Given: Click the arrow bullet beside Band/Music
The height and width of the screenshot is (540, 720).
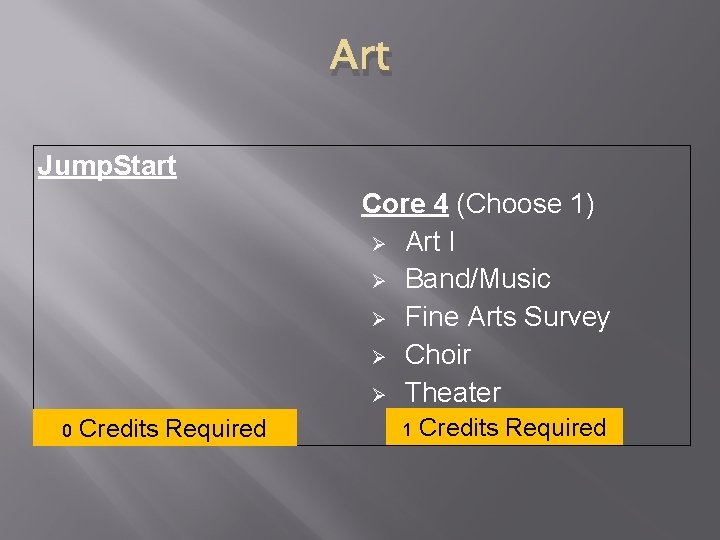Looking at the screenshot, I should pyautogui.click(x=378, y=281).
